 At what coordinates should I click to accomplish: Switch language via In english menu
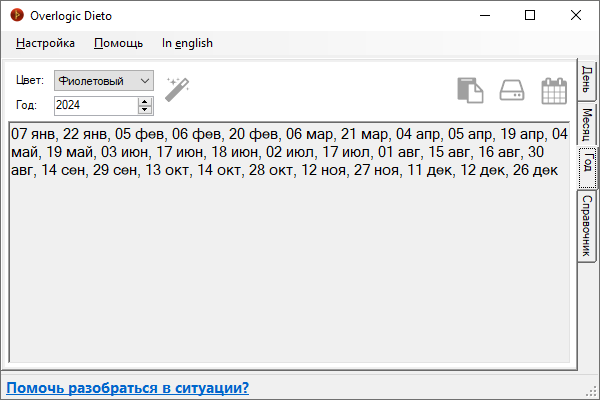click(187, 43)
